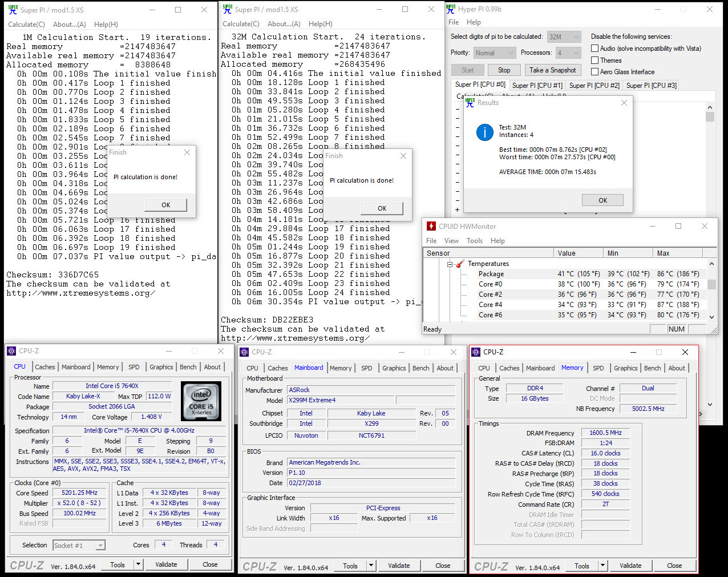Click the CPU-Z icon in the Processor window title
This screenshot has width=728, height=577.
click(11, 351)
